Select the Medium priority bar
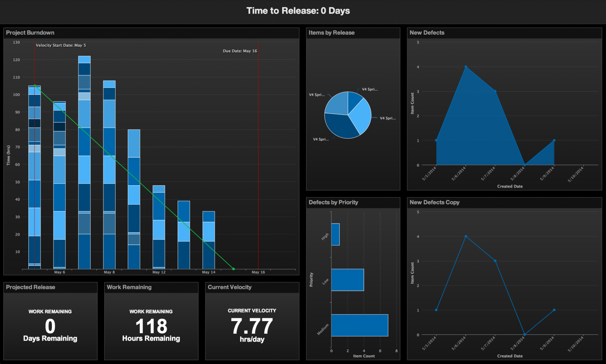This screenshot has width=606, height=364. pos(359,325)
